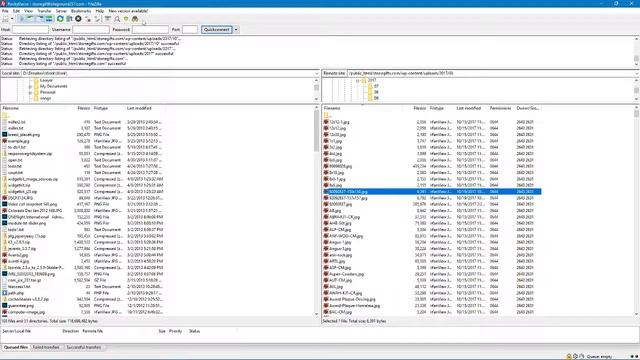Collapse the 2017 remote tree folder
Screen dimensions: 640x360
click(x=358, y=81)
